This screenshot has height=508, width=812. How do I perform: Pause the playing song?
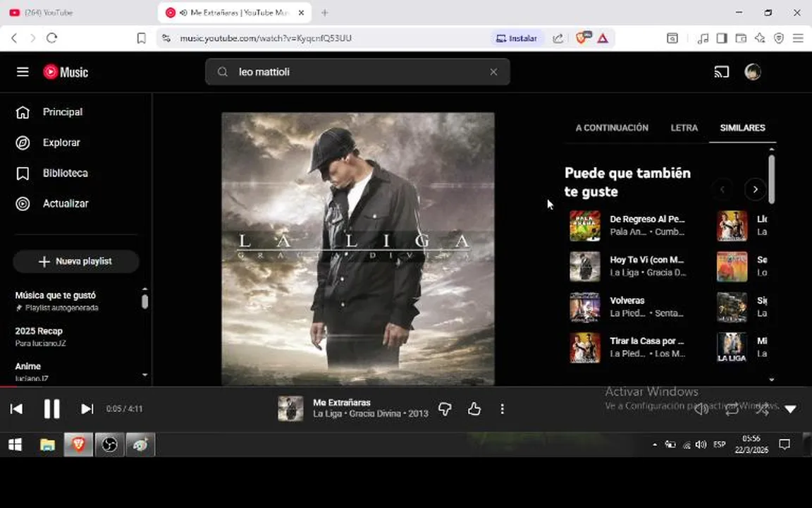[x=51, y=409]
